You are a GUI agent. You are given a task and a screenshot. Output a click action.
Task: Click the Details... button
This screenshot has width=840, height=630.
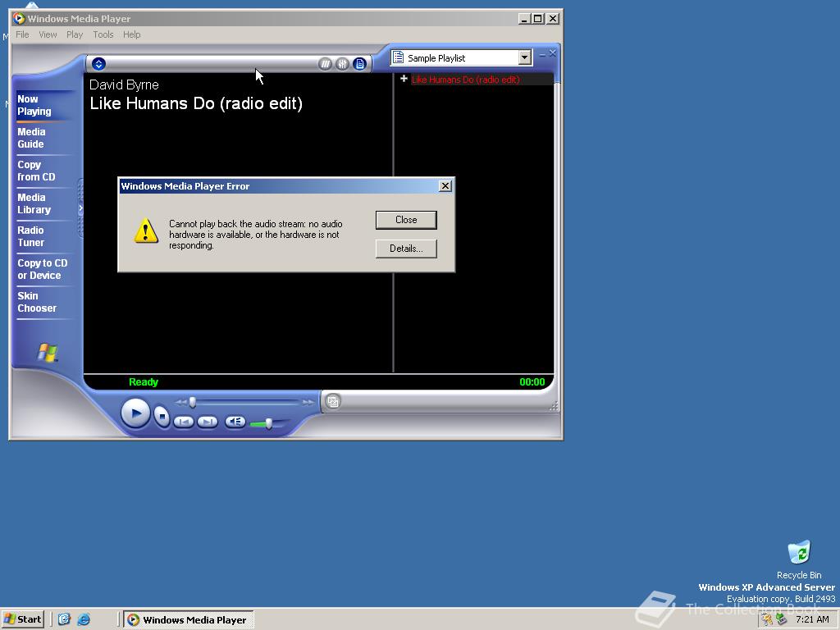point(406,249)
